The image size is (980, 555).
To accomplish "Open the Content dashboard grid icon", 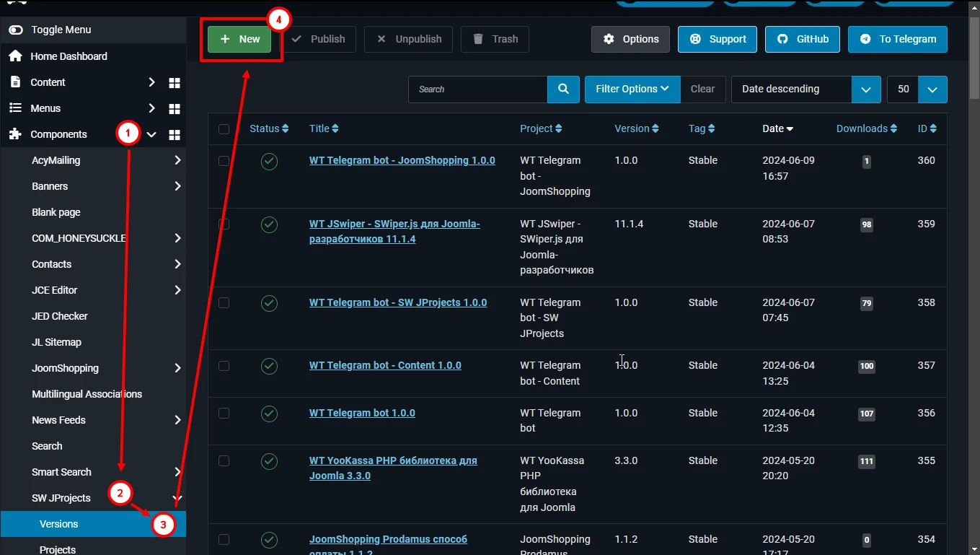I will tap(174, 83).
